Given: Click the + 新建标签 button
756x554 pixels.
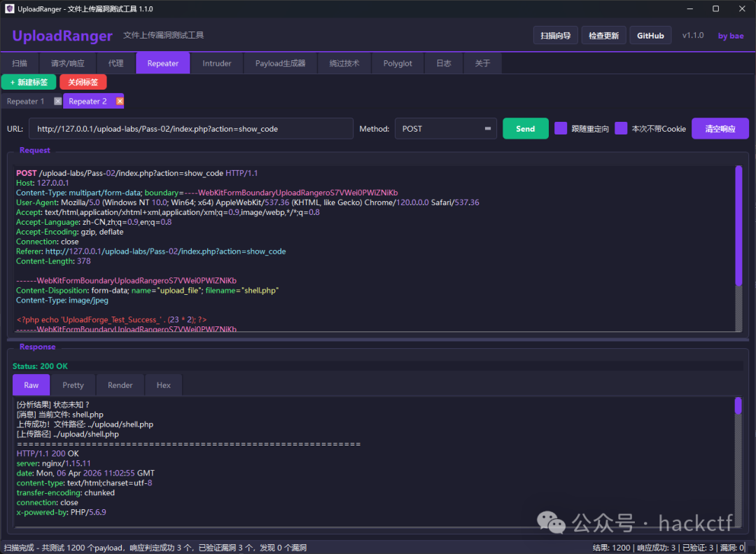Looking at the screenshot, I should (x=29, y=82).
